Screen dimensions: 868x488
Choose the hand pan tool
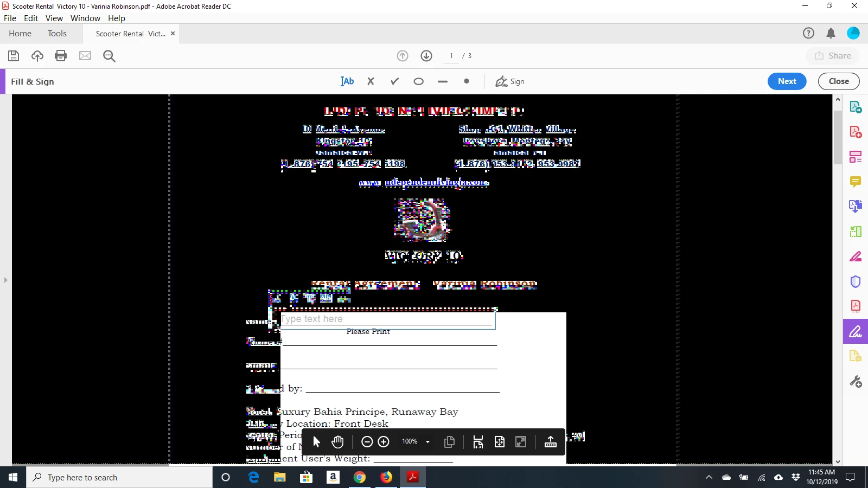(337, 442)
